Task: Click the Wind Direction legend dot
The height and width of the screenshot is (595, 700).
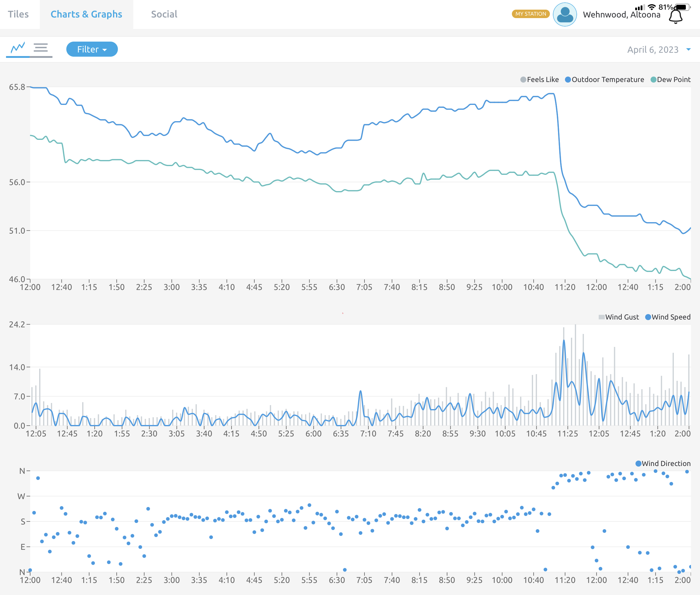Action: tap(638, 464)
